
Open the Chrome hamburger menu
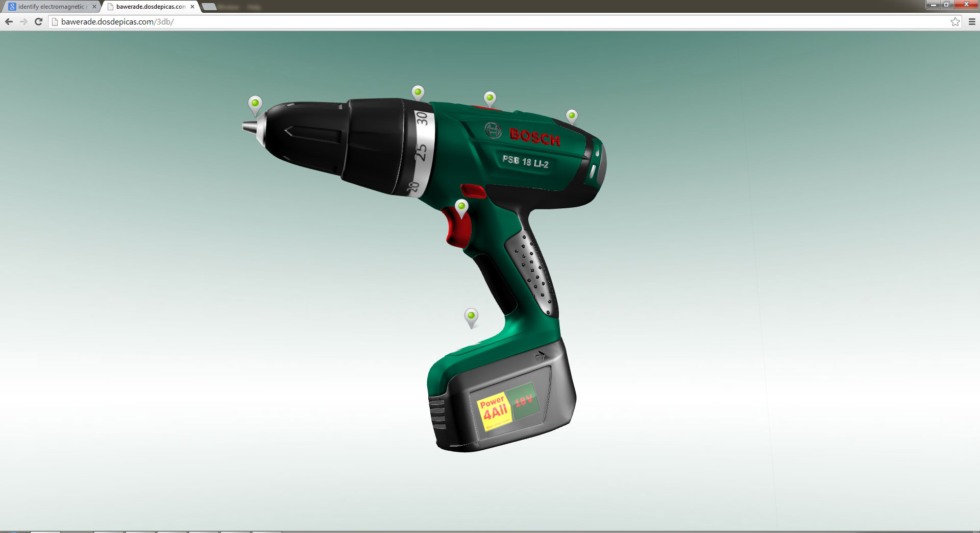(x=972, y=21)
